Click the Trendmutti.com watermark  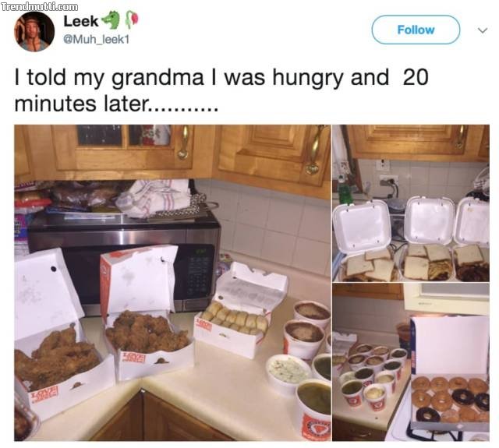[39, 6]
